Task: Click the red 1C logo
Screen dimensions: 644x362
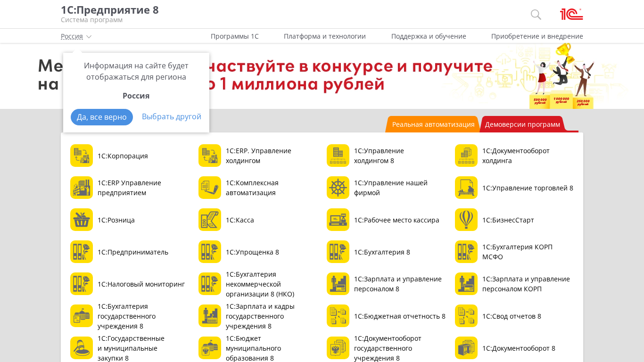Action: [x=571, y=14]
